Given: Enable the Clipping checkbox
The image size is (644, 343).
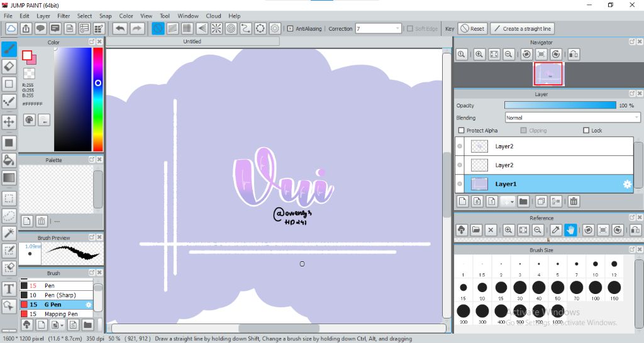Looking at the screenshot, I should (x=523, y=131).
